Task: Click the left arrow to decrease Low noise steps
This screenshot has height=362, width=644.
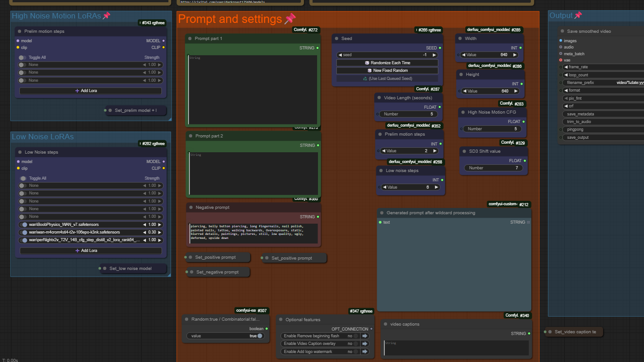Action: click(x=384, y=187)
